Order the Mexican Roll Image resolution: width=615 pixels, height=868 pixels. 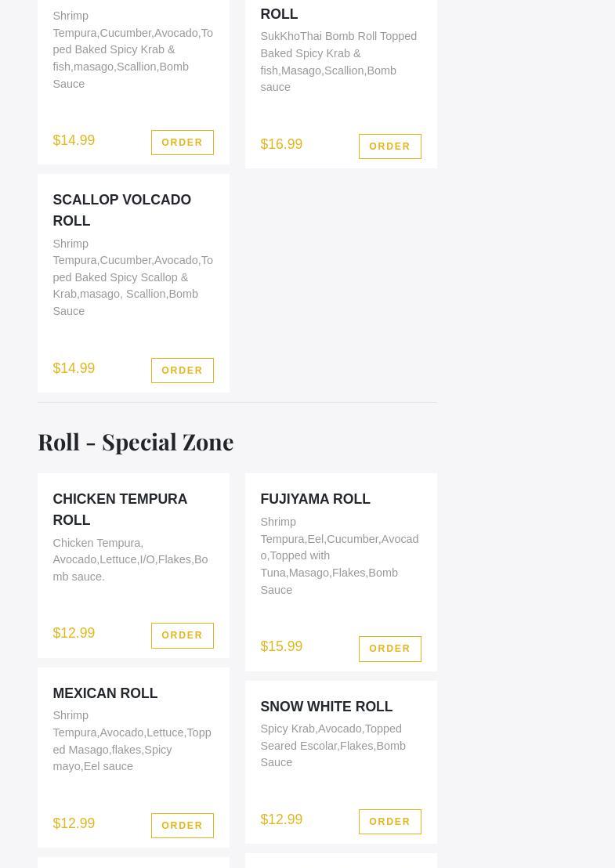click(x=182, y=826)
